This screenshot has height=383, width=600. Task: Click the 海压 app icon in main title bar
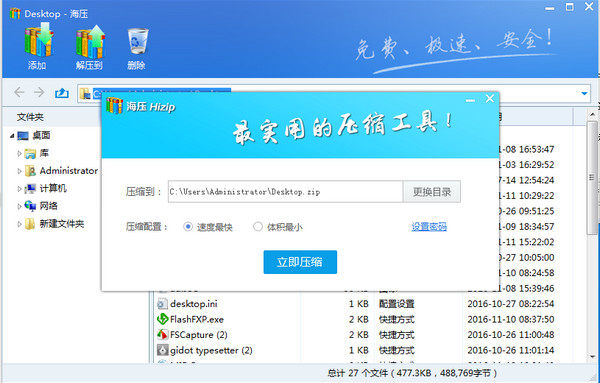15,13
